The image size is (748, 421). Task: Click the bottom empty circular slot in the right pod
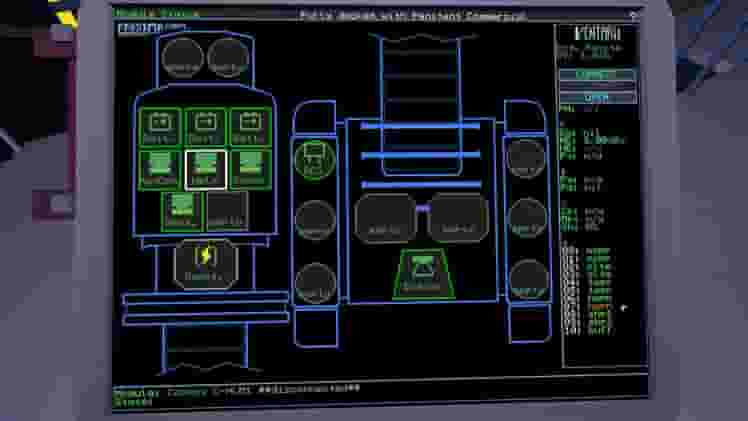(x=529, y=279)
